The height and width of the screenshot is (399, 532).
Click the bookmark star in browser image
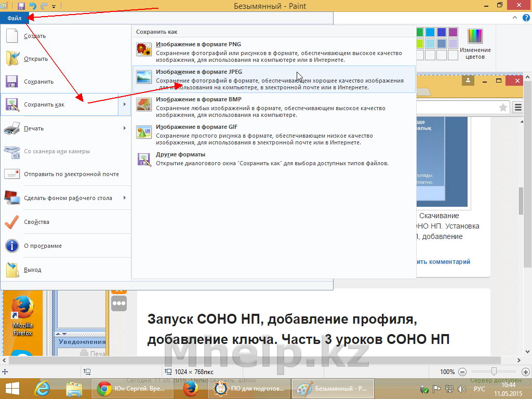(503, 108)
